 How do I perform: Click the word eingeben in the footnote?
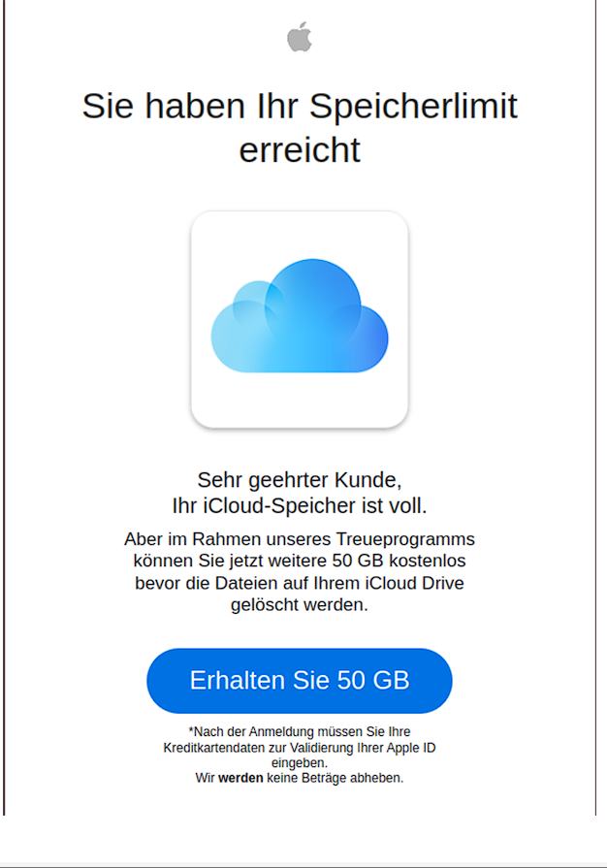pos(299,763)
